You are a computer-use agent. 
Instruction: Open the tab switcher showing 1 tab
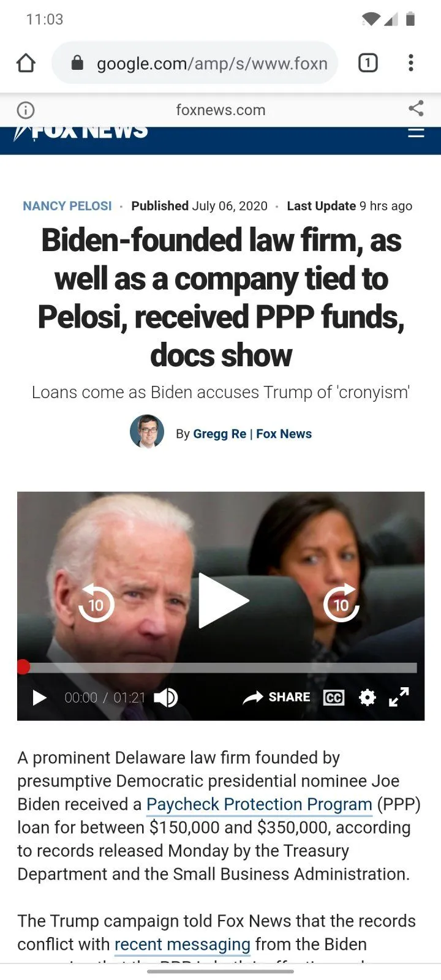click(367, 62)
